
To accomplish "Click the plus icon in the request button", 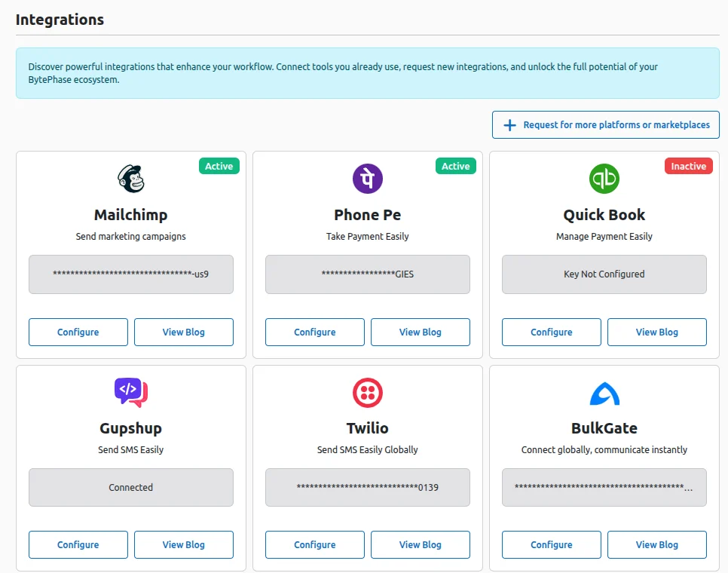I will pyautogui.click(x=509, y=125).
